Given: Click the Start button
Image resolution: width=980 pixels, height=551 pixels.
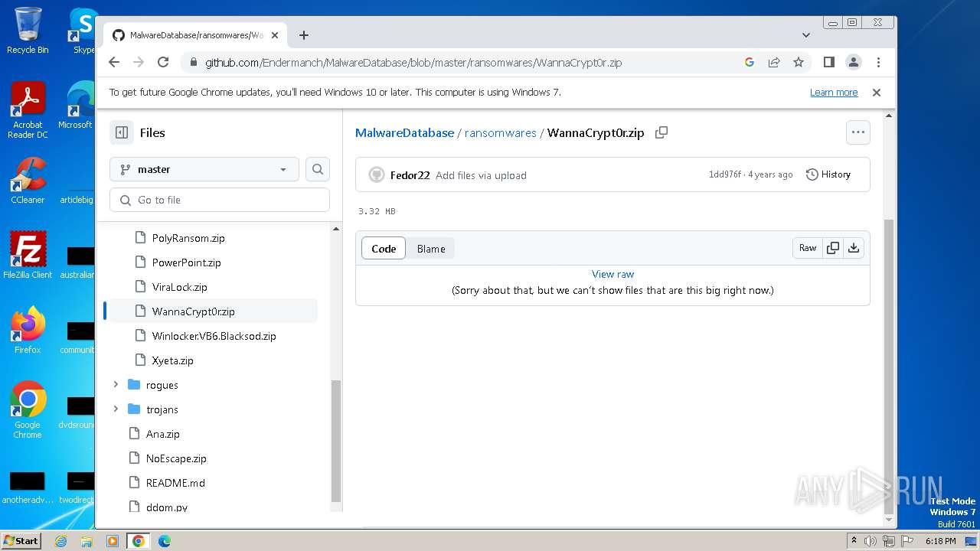Looking at the screenshot, I should [x=21, y=541].
